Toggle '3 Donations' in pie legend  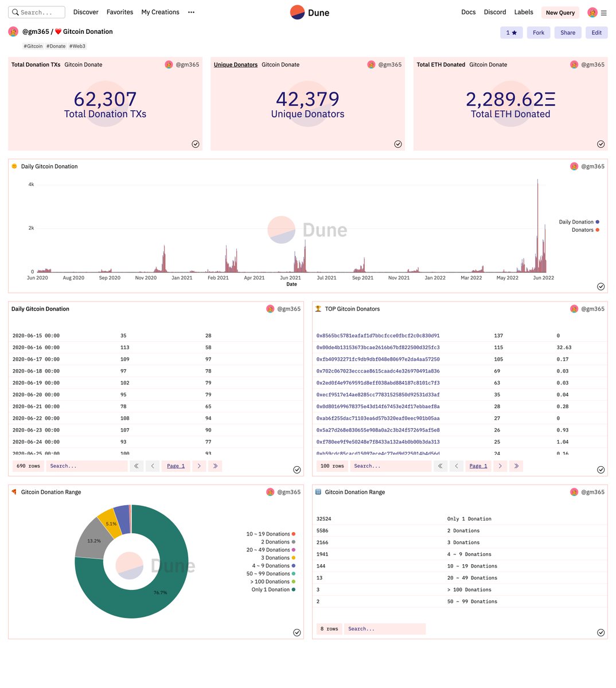point(278,558)
